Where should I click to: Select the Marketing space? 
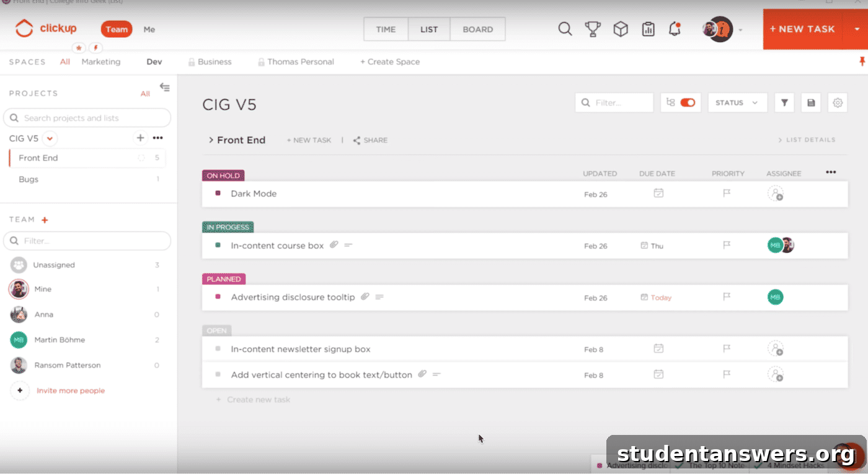coord(101,62)
